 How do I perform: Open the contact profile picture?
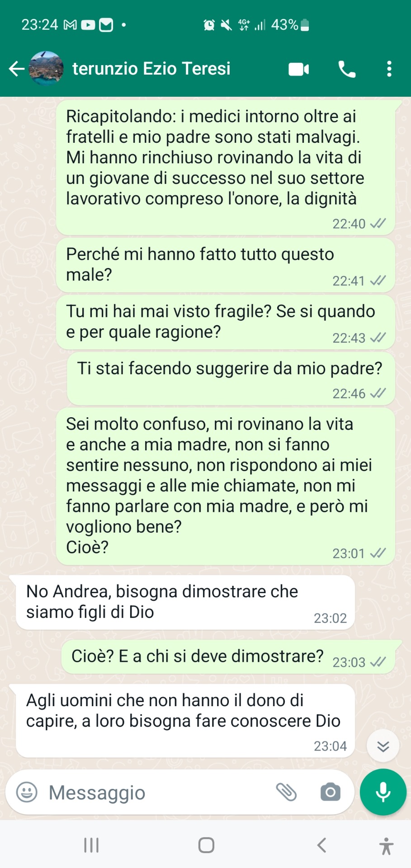tap(46, 69)
